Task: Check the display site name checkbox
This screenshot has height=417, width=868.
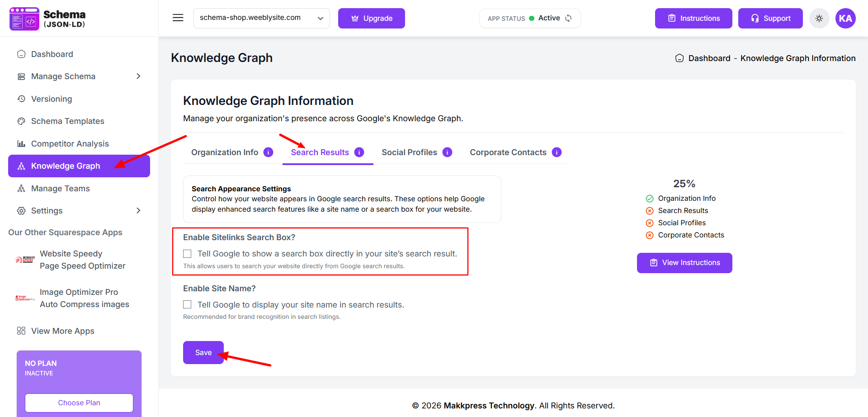Action: coord(187,305)
